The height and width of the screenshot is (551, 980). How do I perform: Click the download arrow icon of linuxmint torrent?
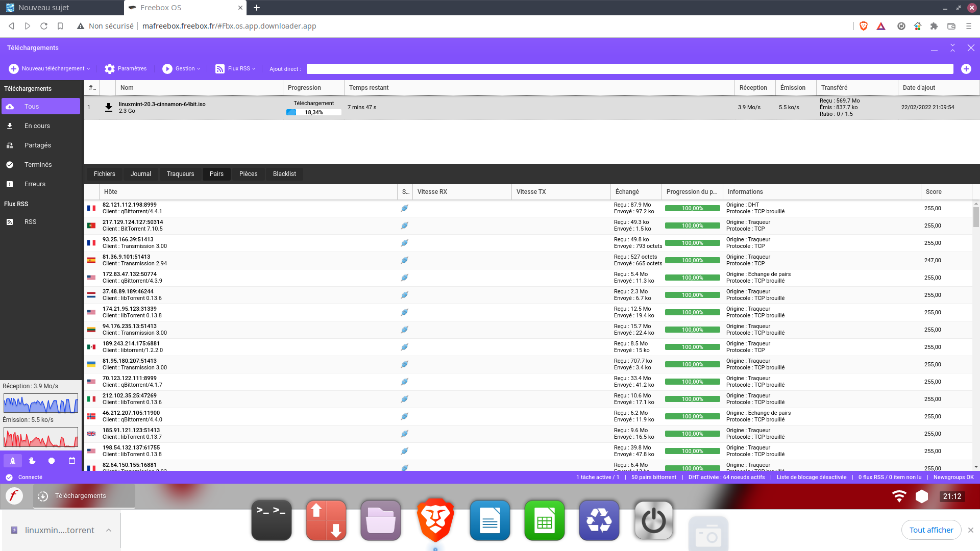109,107
